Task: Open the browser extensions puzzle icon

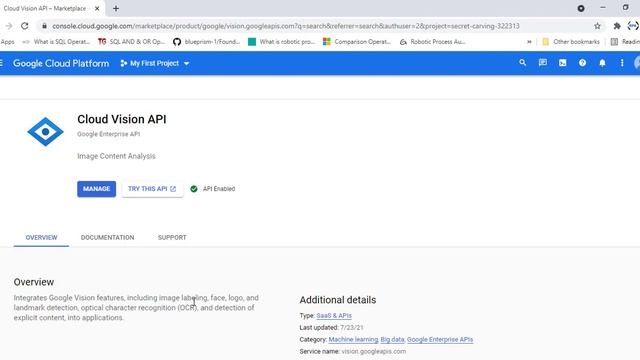Action: (617, 26)
